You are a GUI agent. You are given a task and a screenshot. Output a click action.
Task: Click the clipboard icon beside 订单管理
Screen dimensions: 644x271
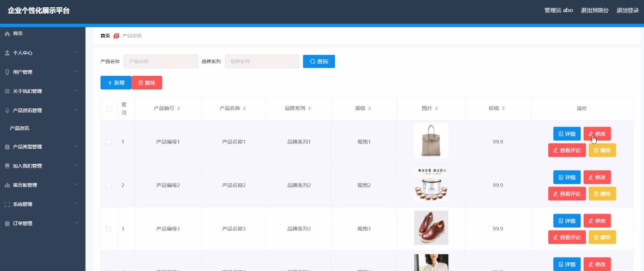pos(7,224)
